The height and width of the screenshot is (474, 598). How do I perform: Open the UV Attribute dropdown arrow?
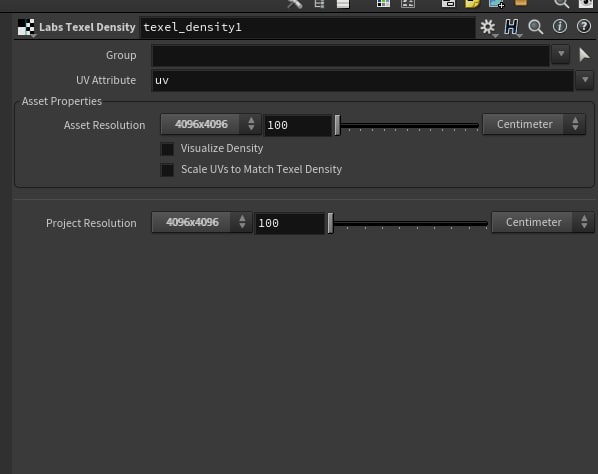[x=585, y=80]
